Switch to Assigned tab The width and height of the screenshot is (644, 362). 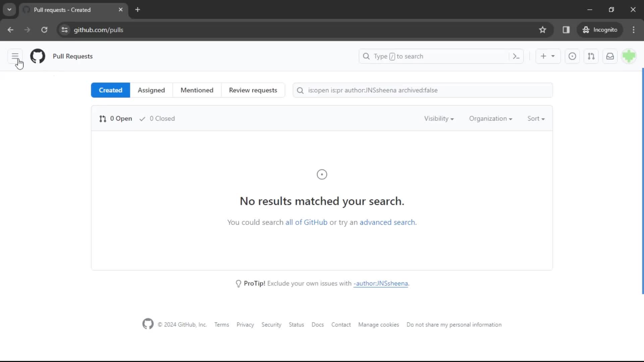(x=151, y=90)
